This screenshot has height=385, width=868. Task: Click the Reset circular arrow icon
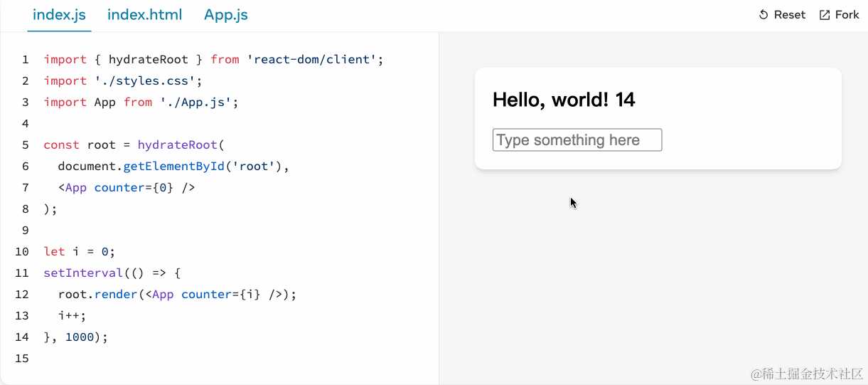point(763,15)
